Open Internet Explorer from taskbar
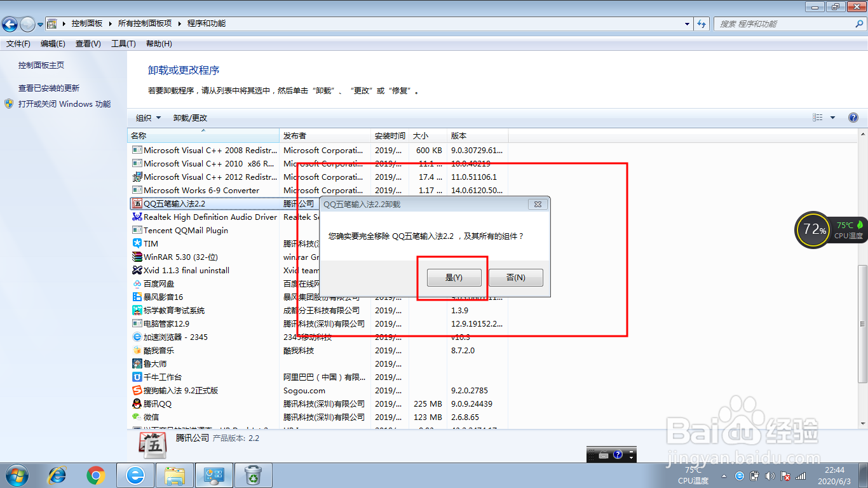Screen dimensions: 868x488 click(58, 475)
